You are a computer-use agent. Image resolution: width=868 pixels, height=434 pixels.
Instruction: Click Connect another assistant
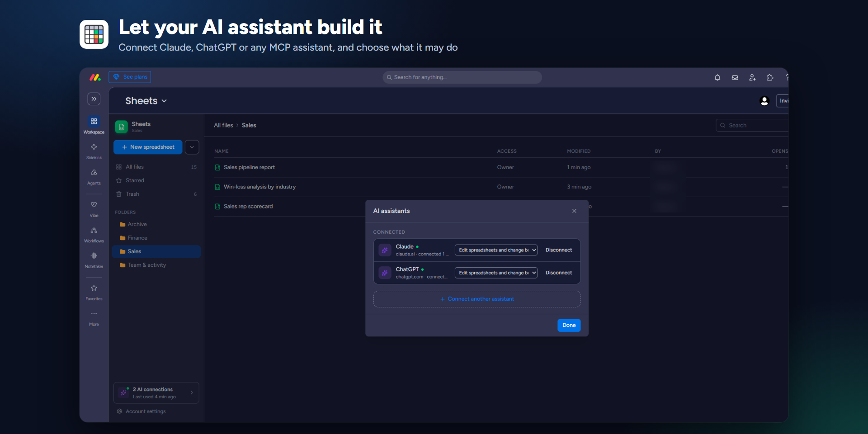point(477,299)
